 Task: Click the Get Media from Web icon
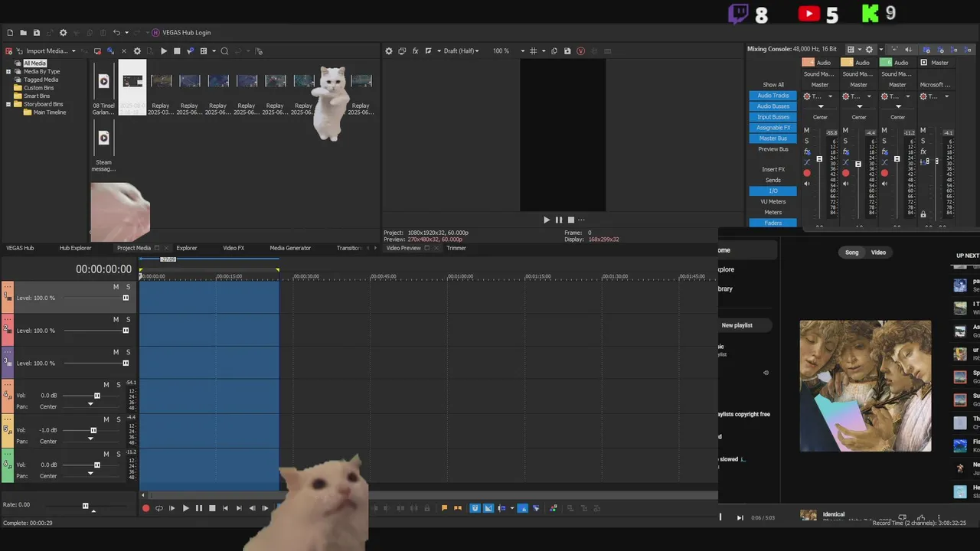110,51
